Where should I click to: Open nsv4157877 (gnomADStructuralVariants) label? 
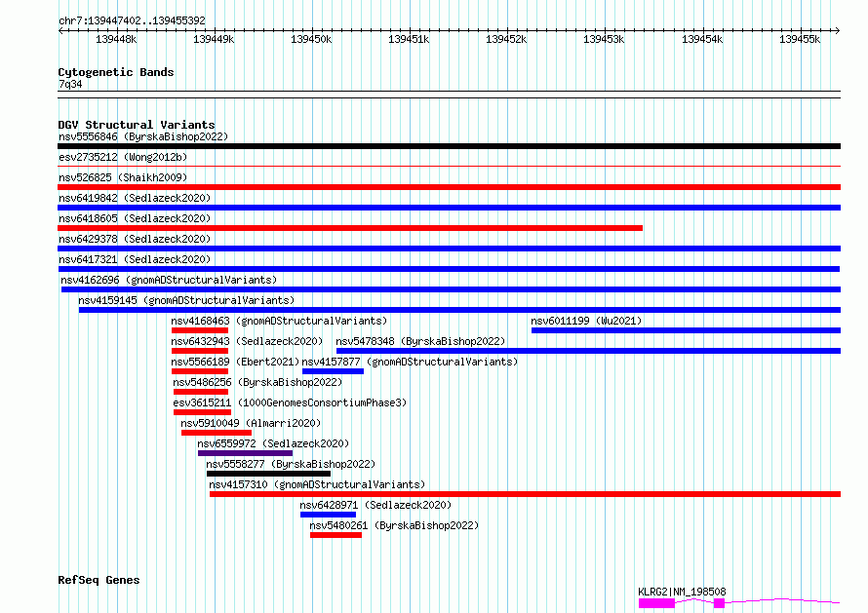[x=411, y=362]
